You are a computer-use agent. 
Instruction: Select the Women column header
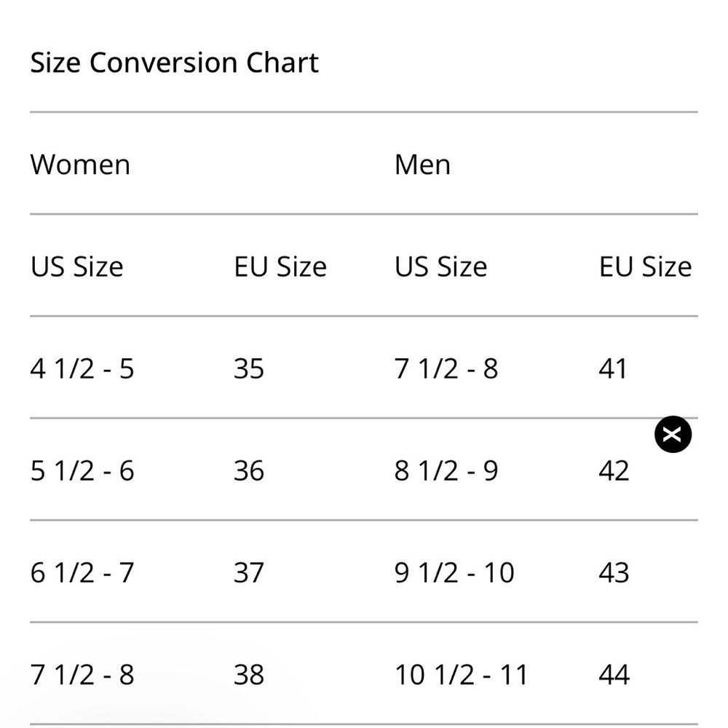pos(80,165)
